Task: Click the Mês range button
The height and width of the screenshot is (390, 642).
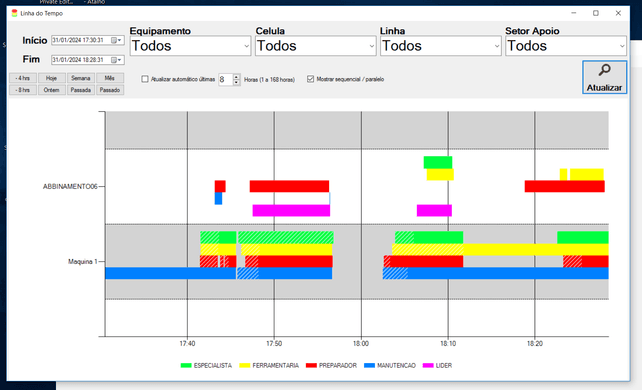Action: click(x=110, y=78)
